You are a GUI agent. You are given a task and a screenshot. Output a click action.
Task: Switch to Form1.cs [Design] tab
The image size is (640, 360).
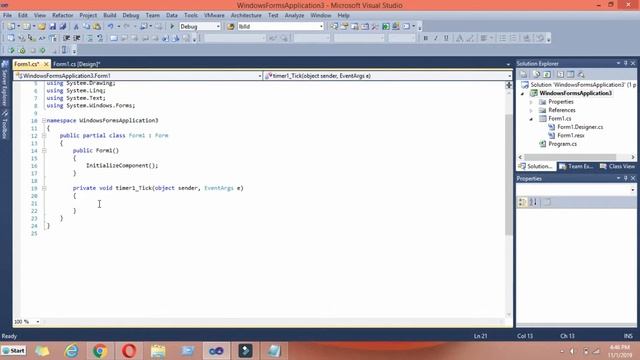coord(76,64)
